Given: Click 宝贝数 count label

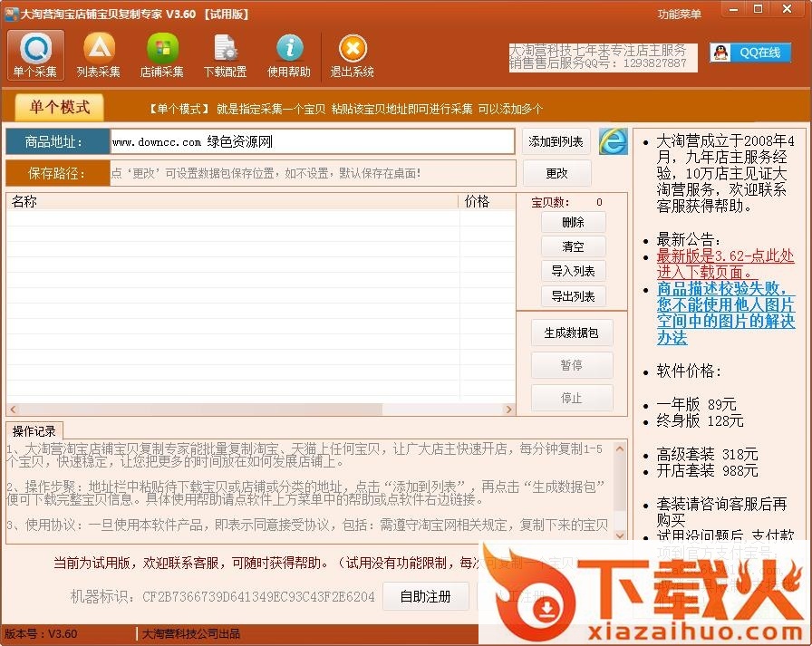Looking at the screenshot, I should [550, 202].
